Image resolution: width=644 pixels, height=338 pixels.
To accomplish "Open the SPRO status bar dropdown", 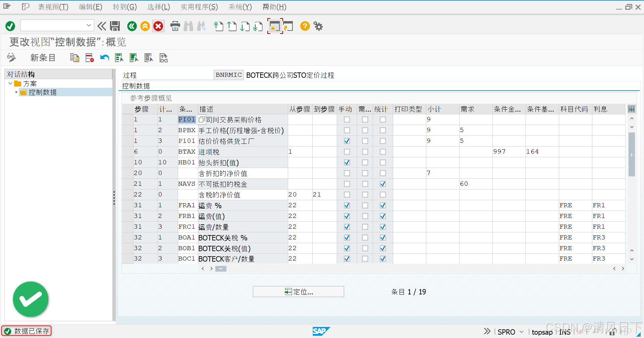I will [522, 332].
